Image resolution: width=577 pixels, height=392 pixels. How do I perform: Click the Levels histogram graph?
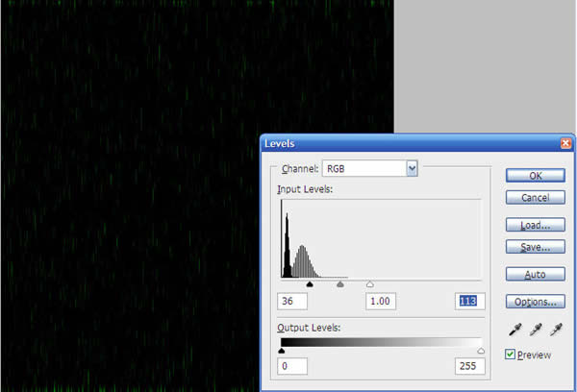(x=381, y=239)
